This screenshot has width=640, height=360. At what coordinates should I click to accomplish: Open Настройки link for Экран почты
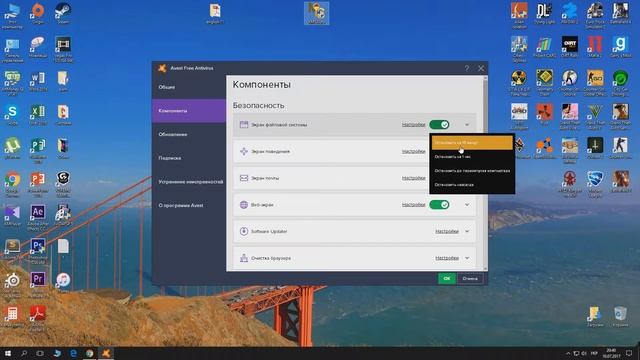point(413,178)
